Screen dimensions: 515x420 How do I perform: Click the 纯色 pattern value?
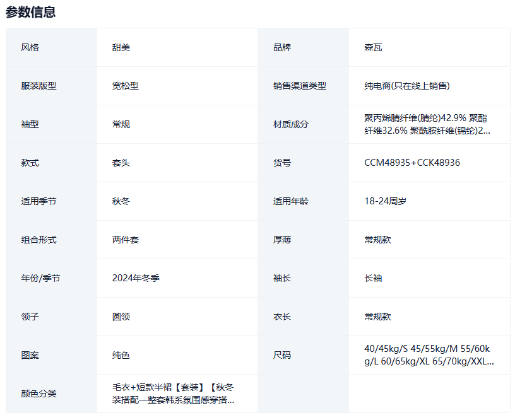(x=121, y=355)
